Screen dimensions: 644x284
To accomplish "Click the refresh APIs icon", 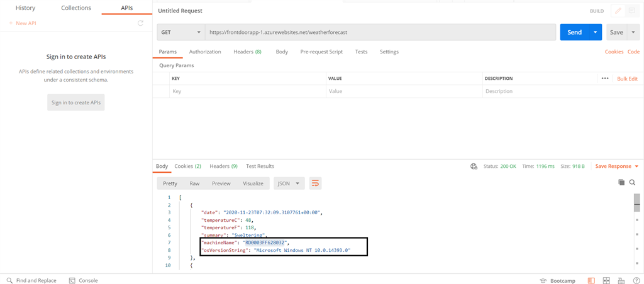I will [140, 23].
